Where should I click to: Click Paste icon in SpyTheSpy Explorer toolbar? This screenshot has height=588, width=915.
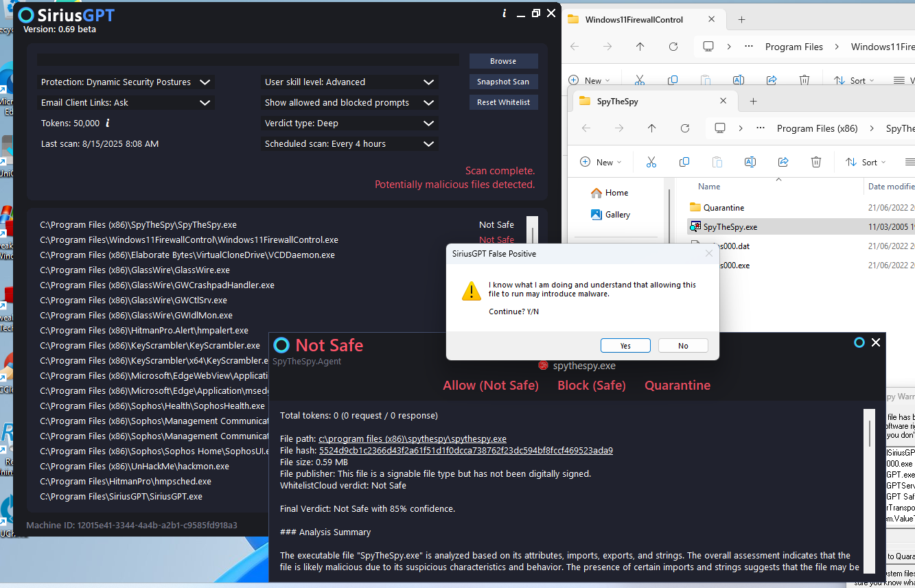(x=717, y=163)
